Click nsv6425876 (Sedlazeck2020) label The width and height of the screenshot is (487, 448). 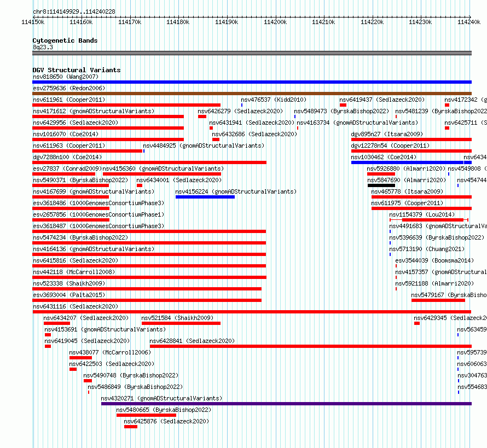pos(166,421)
